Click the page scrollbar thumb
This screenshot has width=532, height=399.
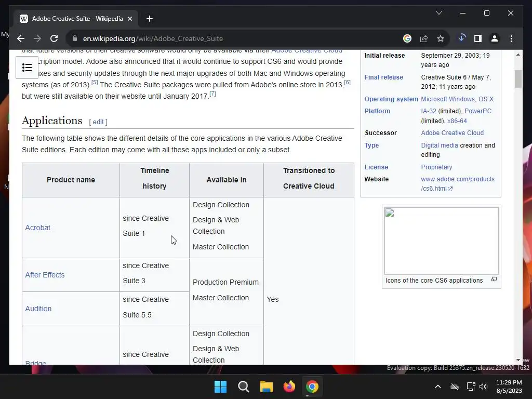coord(518,79)
